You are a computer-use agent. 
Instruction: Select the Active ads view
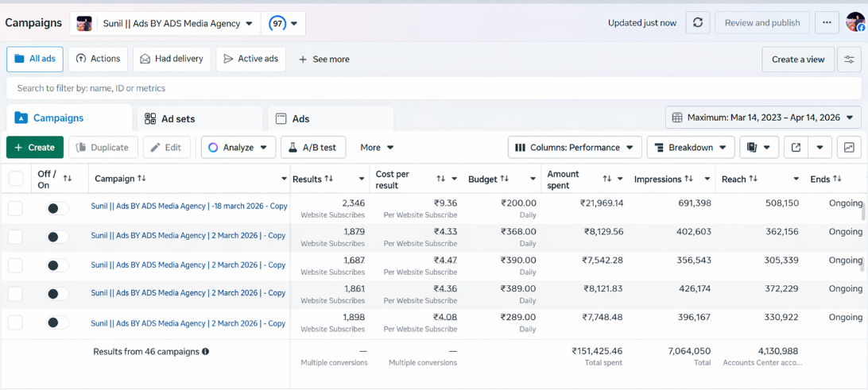pos(250,60)
